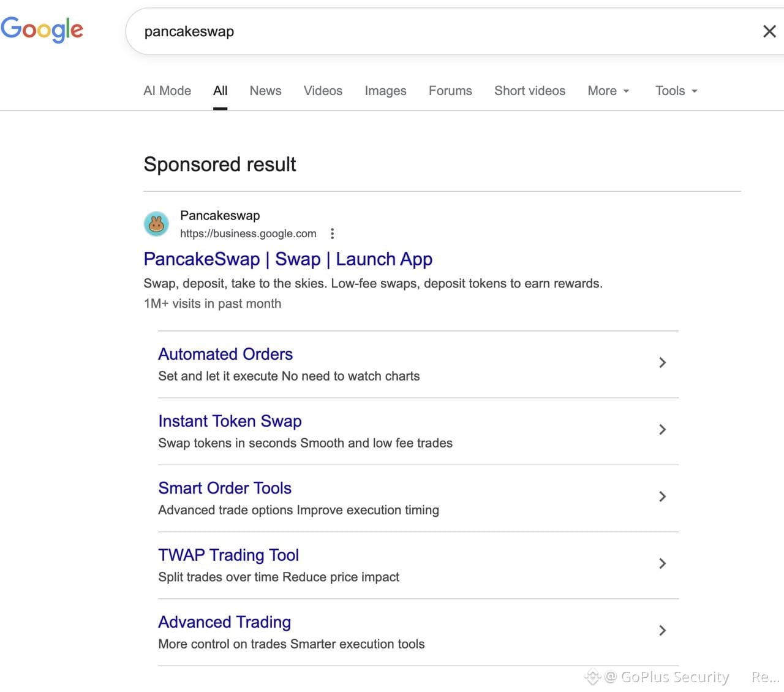Open the Short videos tab

(x=530, y=91)
